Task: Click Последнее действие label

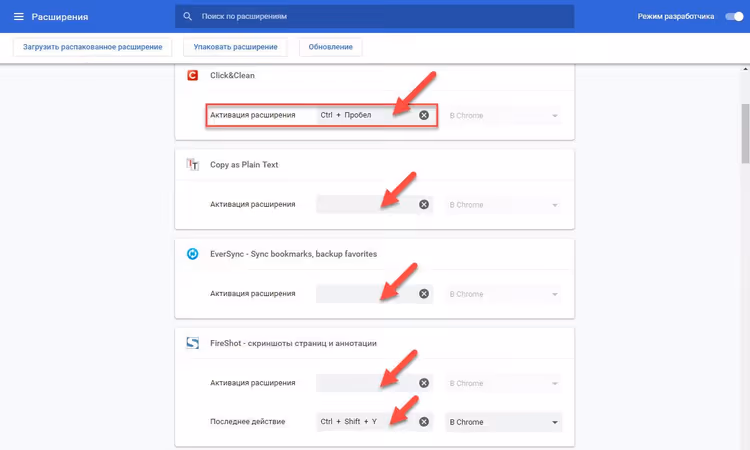Action: click(x=247, y=422)
